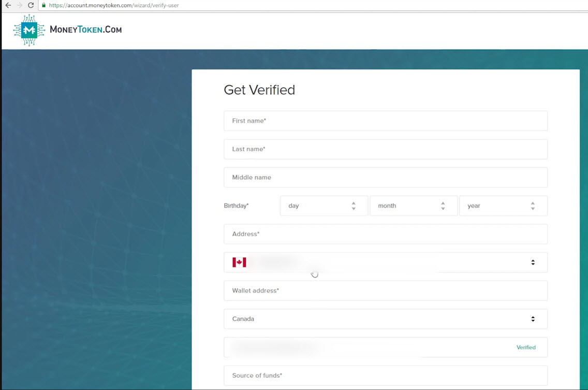Open the birthday day dropdown
This screenshot has width=588, height=390.
(x=324, y=206)
